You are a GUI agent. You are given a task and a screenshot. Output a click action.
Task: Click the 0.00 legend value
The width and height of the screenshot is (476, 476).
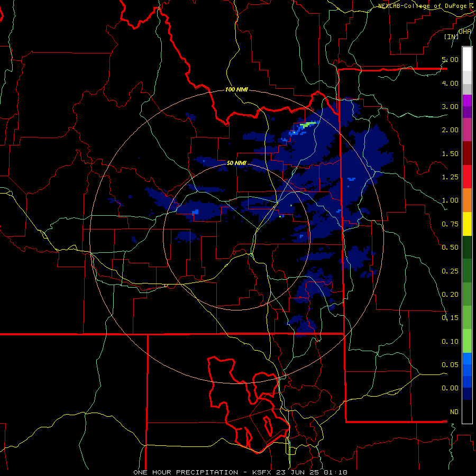click(450, 388)
